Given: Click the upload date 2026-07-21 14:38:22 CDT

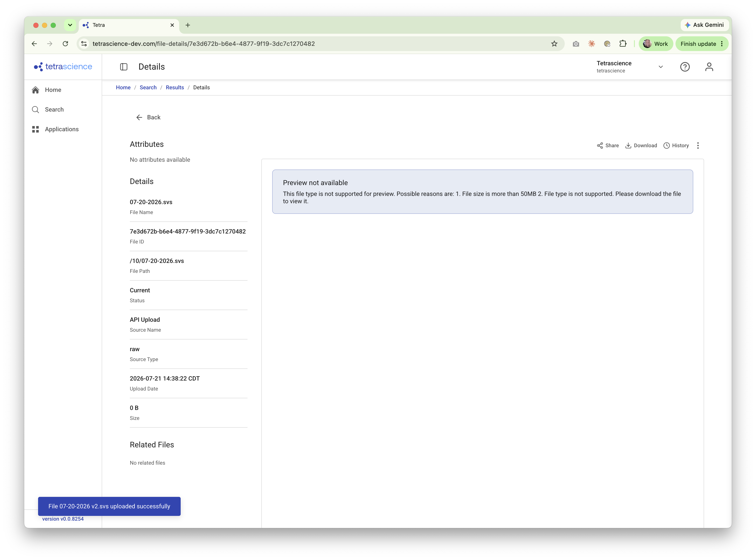Looking at the screenshot, I should pyautogui.click(x=165, y=379).
